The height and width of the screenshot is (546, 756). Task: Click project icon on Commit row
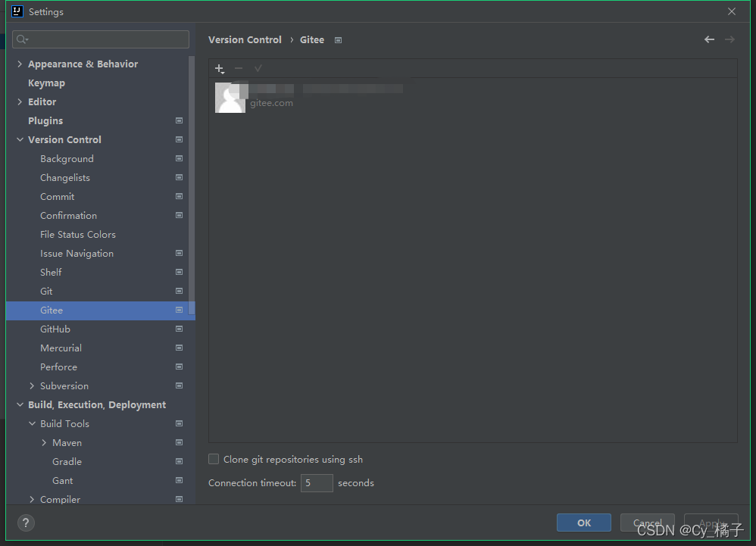click(179, 197)
